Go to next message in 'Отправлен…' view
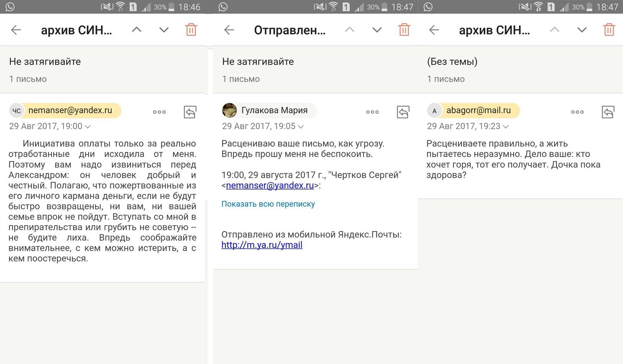This screenshot has width=623, height=364. tap(377, 30)
